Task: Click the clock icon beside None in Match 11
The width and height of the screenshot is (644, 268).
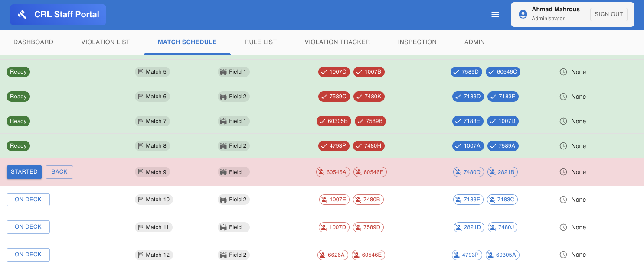Action: pos(563,227)
